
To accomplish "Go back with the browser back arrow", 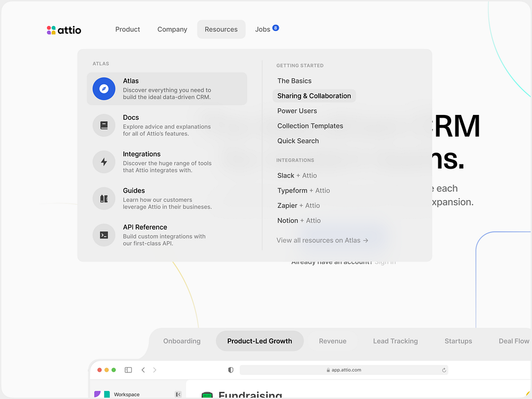I will [143, 370].
